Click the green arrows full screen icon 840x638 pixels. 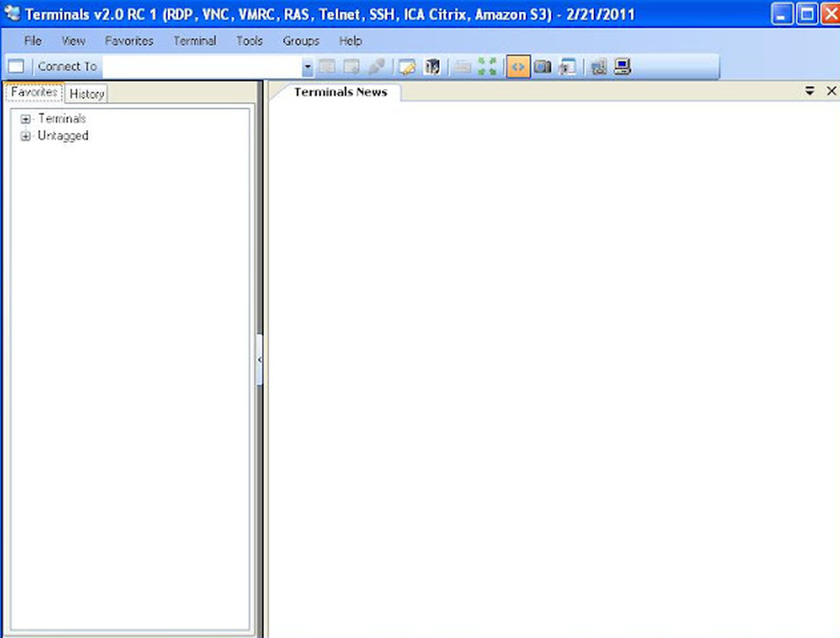pyautogui.click(x=487, y=67)
